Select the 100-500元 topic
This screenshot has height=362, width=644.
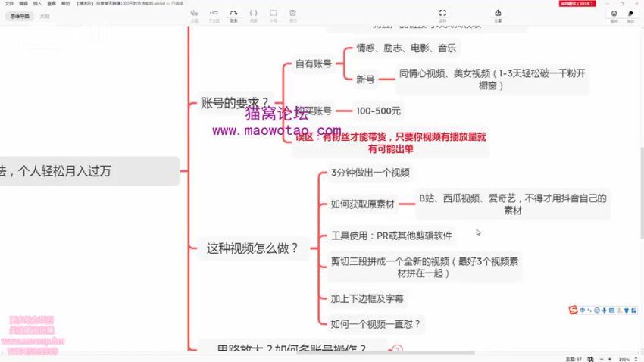(x=378, y=111)
